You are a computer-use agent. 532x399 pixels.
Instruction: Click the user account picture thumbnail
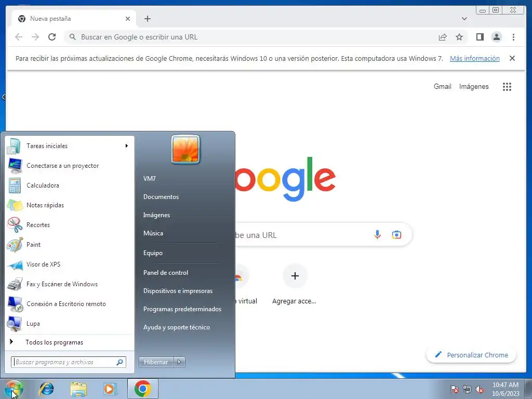(185, 149)
